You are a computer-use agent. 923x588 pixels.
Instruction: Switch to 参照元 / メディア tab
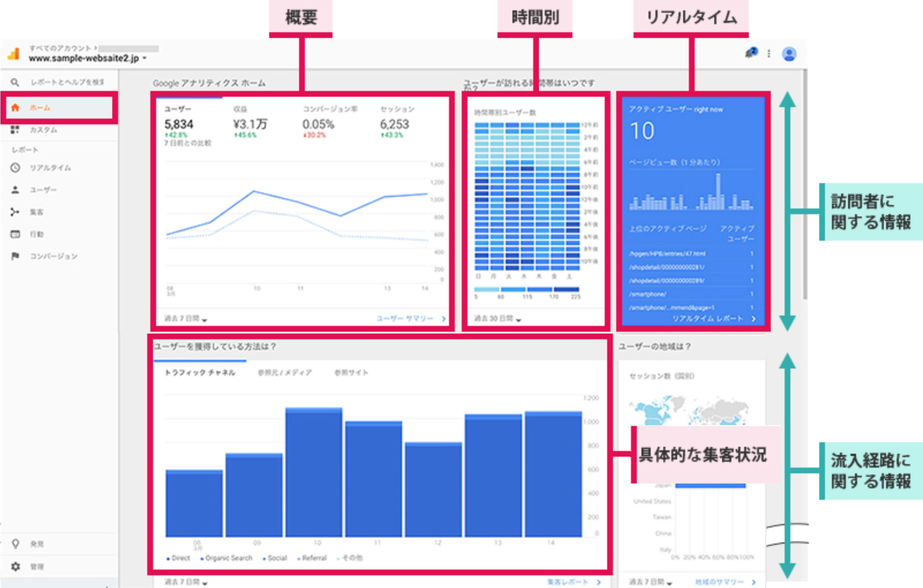pos(285,373)
